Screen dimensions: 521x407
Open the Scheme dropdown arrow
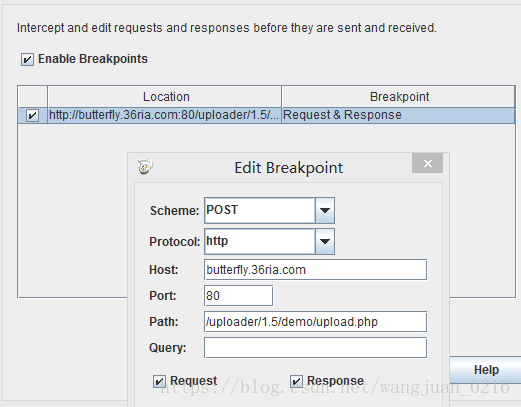tap(325, 210)
